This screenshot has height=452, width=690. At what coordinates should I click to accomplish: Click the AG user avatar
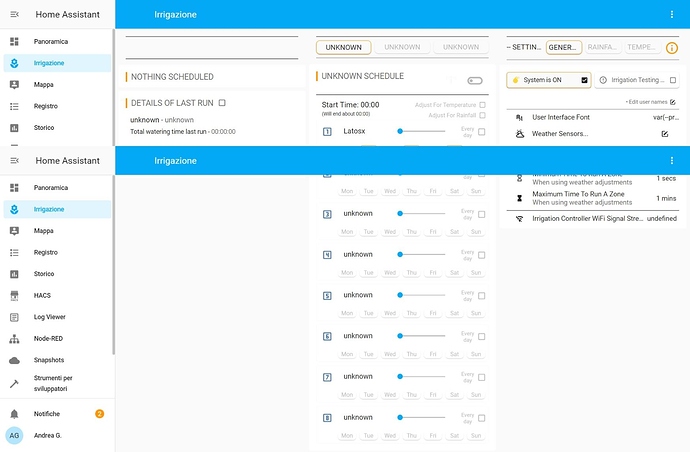coord(14,435)
